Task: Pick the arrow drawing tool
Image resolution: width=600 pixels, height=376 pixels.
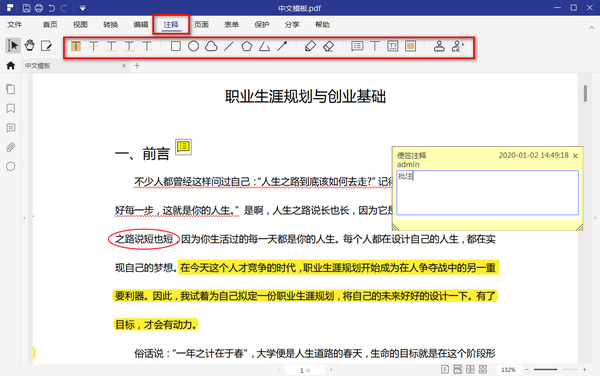Action: [282, 46]
